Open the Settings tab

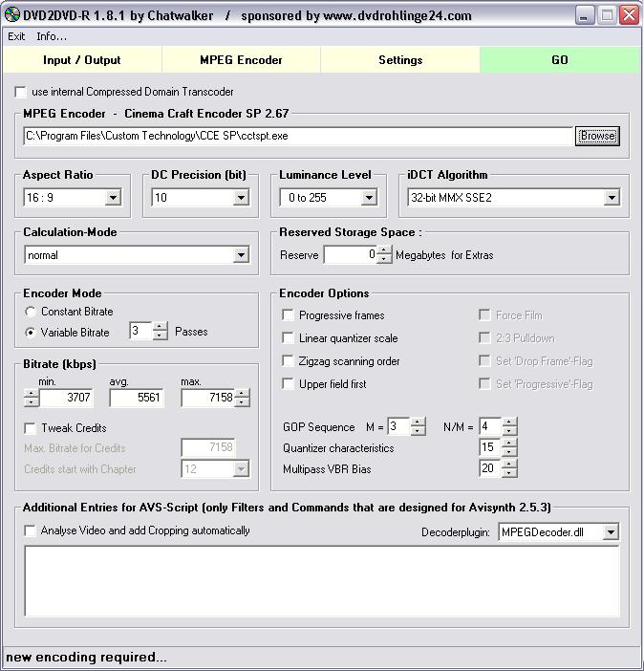tap(400, 60)
